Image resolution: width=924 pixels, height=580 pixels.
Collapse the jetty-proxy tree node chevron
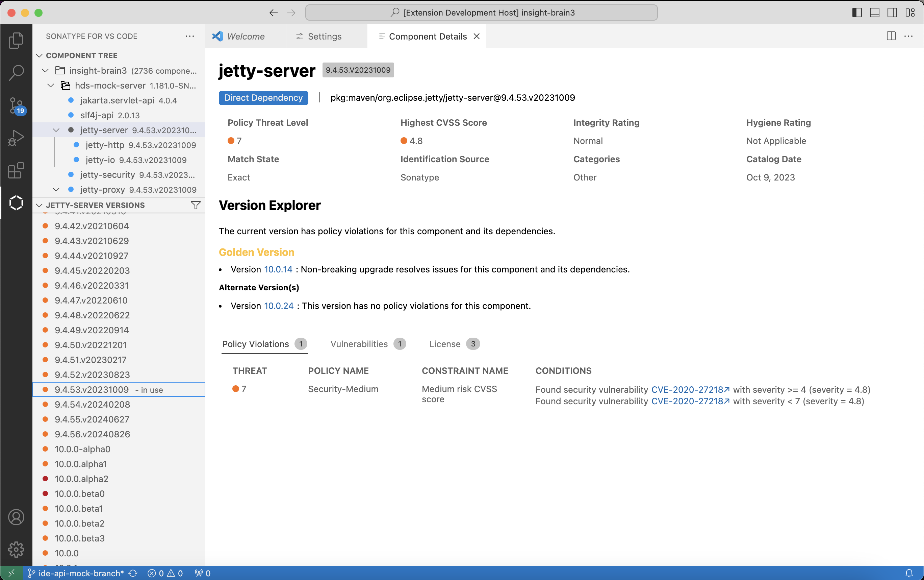56,190
